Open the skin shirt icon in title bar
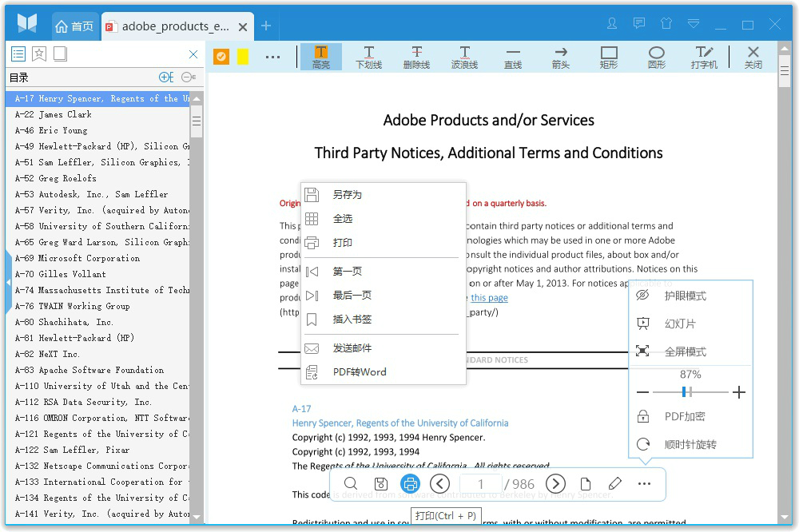Image resolution: width=799 pixels, height=532 pixels. click(666, 23)
